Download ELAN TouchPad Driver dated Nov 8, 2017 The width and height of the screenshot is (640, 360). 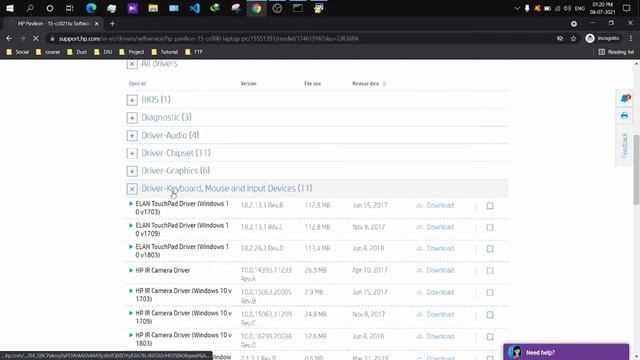pos(435,227)
